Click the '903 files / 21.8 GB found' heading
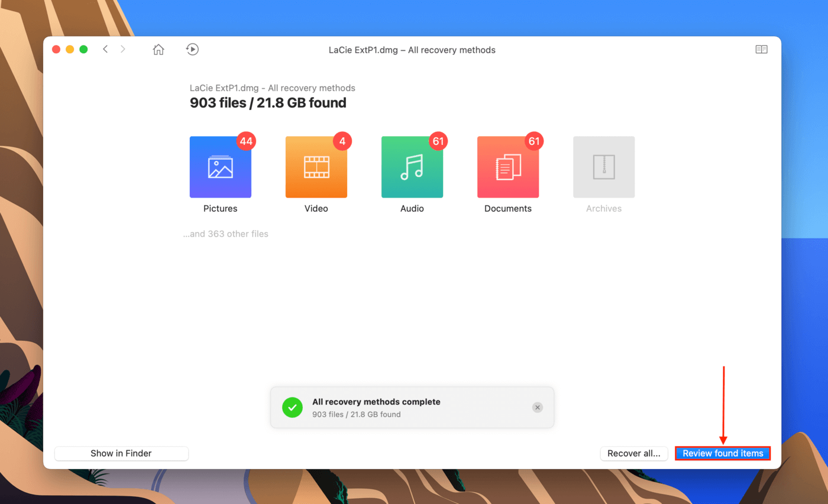The image size is (828, 504). point(268,103)
